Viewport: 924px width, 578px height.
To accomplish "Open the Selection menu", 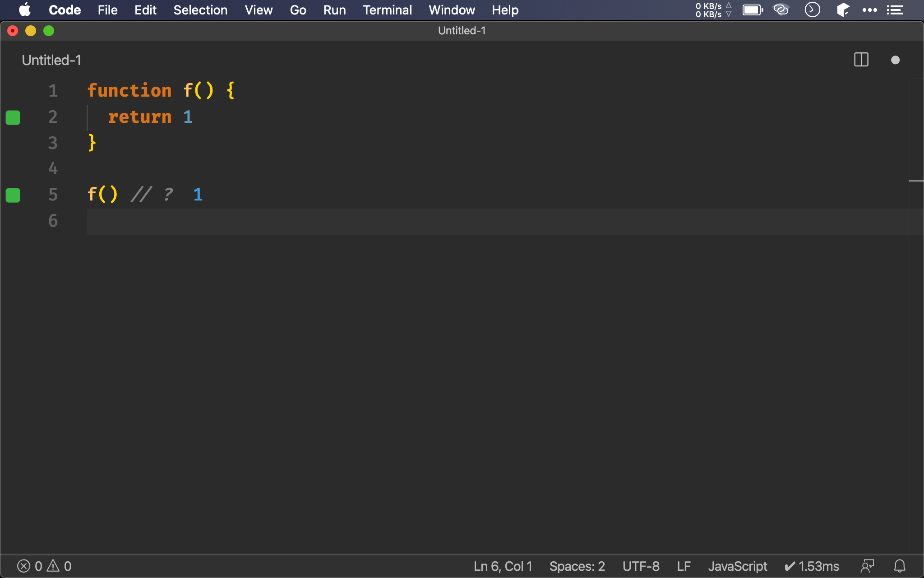I will pyautogui.click(x=200, y=10).
